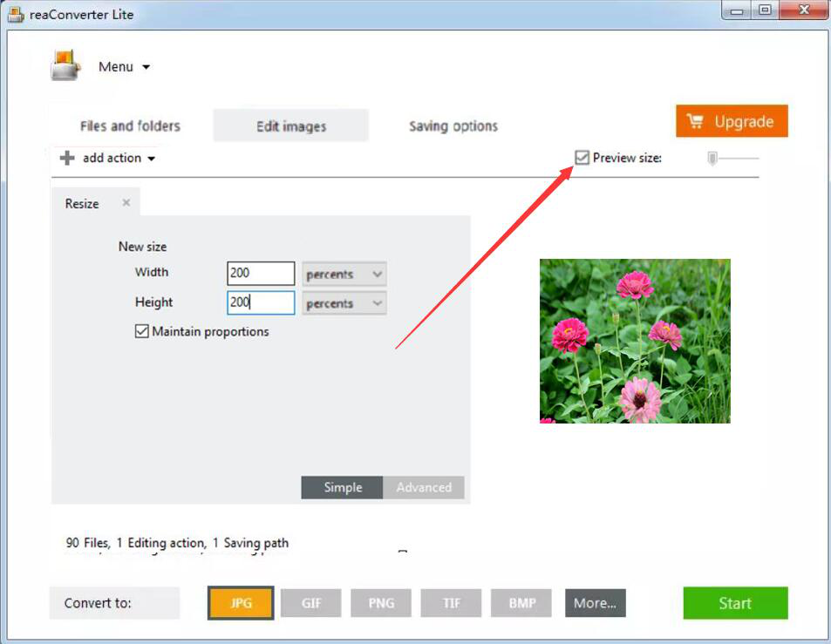Open More... output formats
The width and height of the screenshot is (831, 644).
596,603
